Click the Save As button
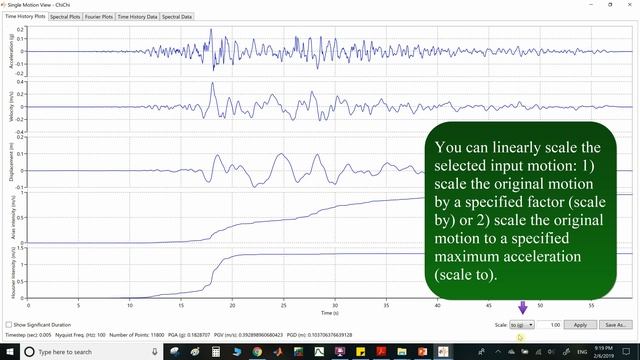 coord(616,325)
